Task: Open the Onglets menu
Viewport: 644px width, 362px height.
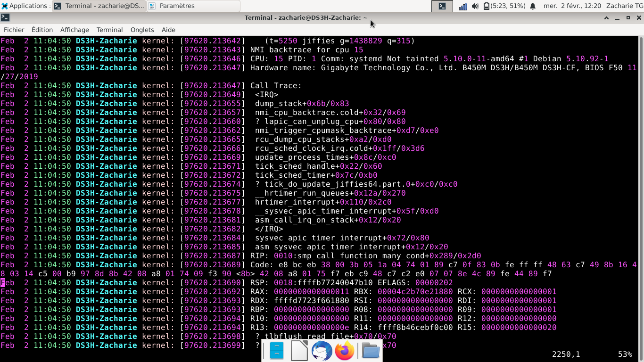Action: 142,30
